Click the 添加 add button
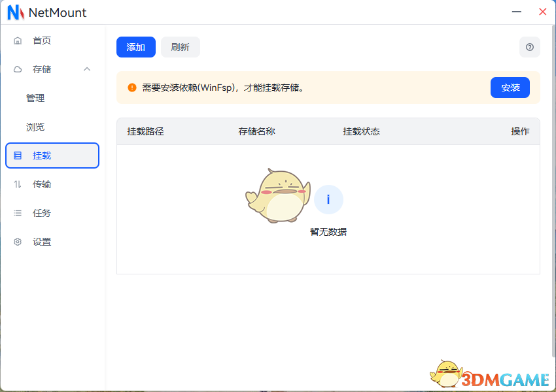556x392 pixels. click(135, 47)
